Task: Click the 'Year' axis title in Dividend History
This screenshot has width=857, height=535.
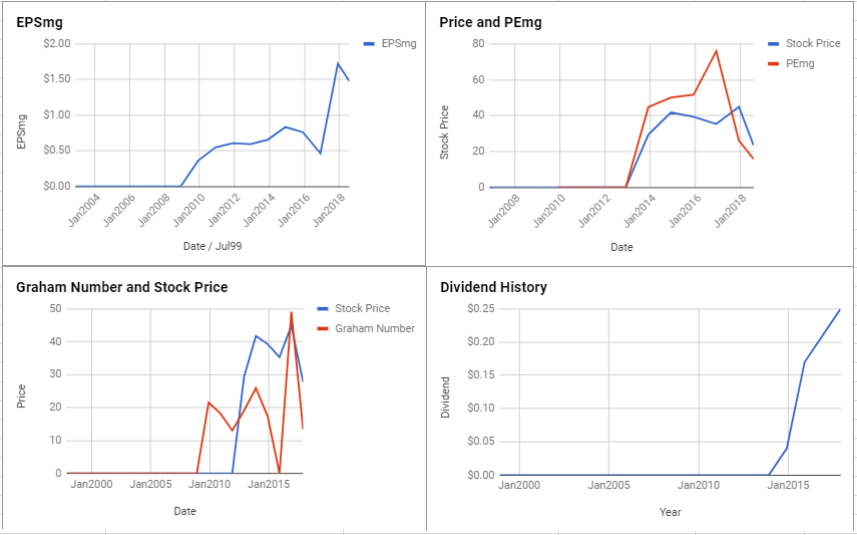Action: click(670, 512)
